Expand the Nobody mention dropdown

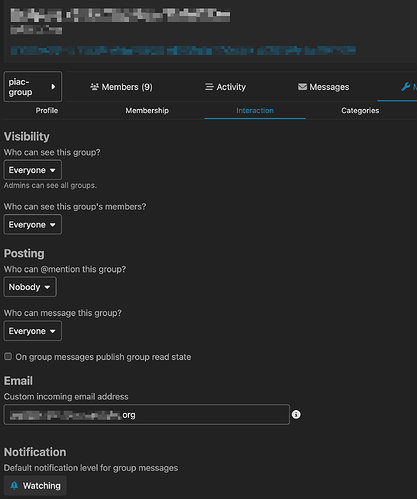click(x=30, y=287)
